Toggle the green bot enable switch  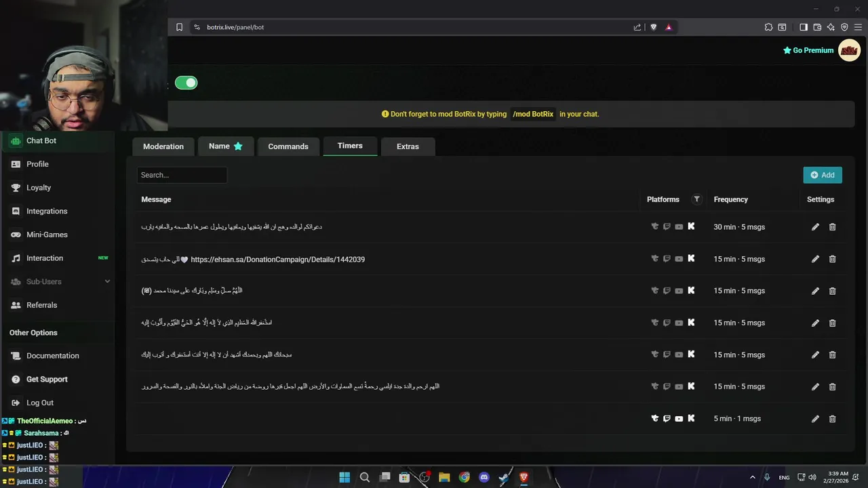(x=186, y=83)
